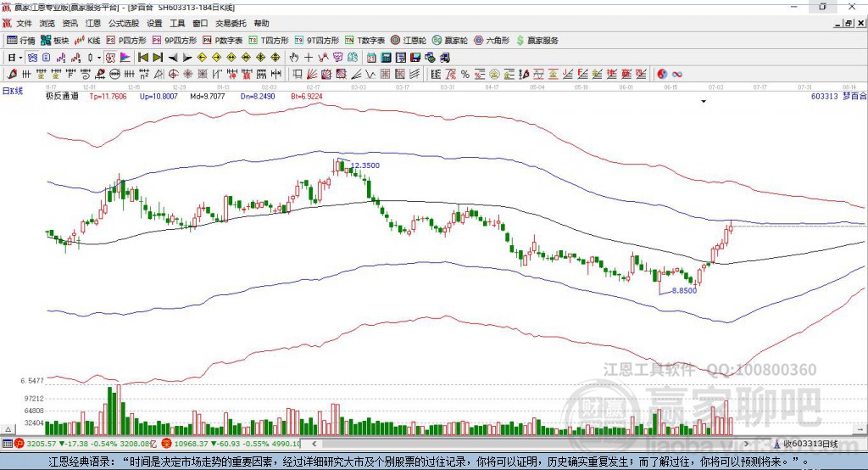Select the red pencil drawing tool
Screen dimensions: 868x470
click(12, 74)
